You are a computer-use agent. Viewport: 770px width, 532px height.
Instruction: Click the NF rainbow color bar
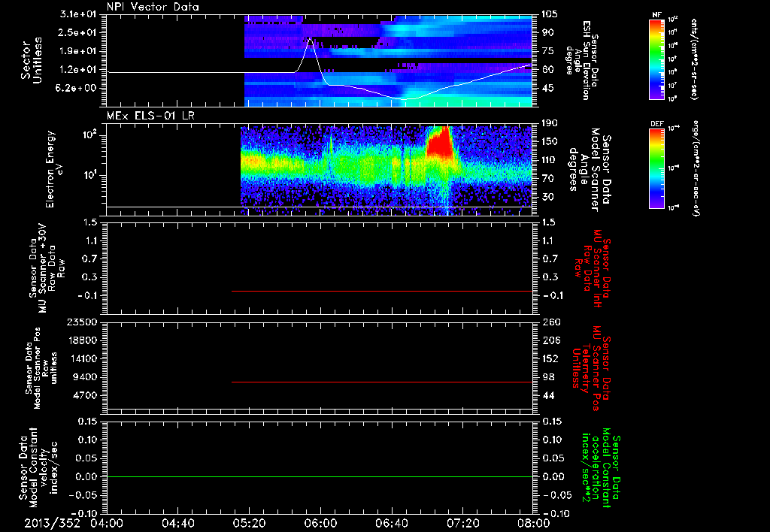click(x=656, y=59)
